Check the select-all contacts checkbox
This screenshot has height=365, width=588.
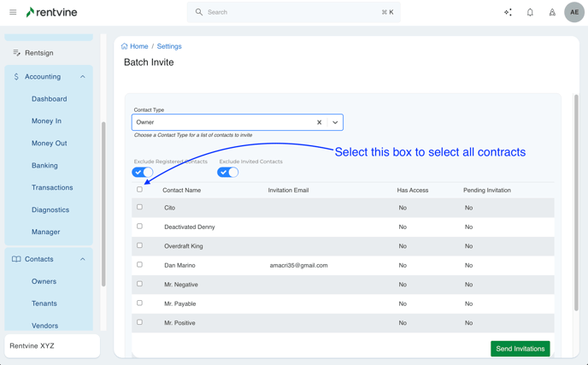[140, 189]
